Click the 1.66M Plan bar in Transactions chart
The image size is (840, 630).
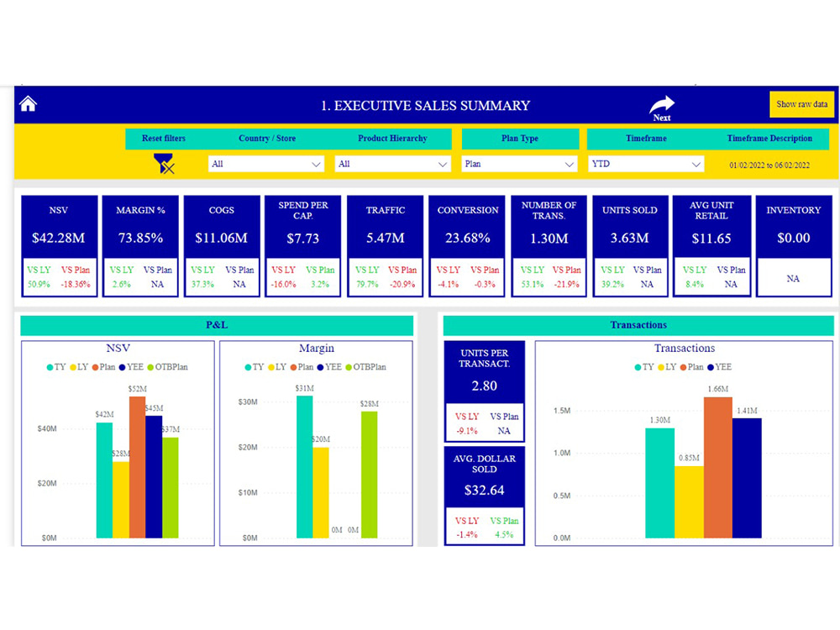(718, 468)
